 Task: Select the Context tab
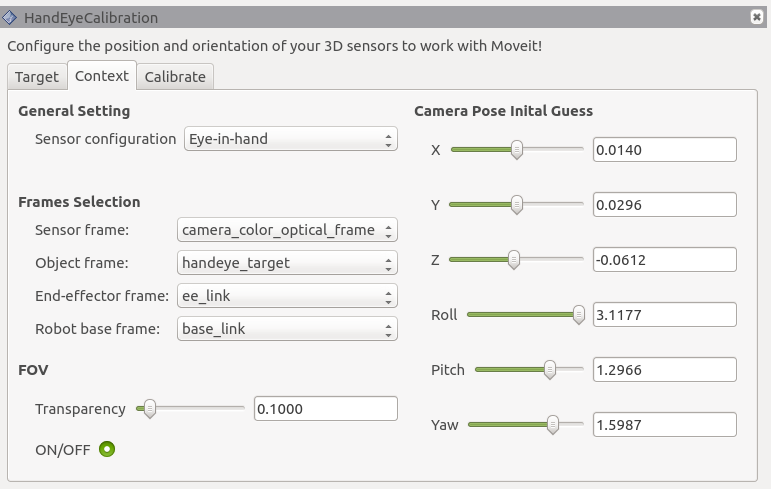[102, 76]
